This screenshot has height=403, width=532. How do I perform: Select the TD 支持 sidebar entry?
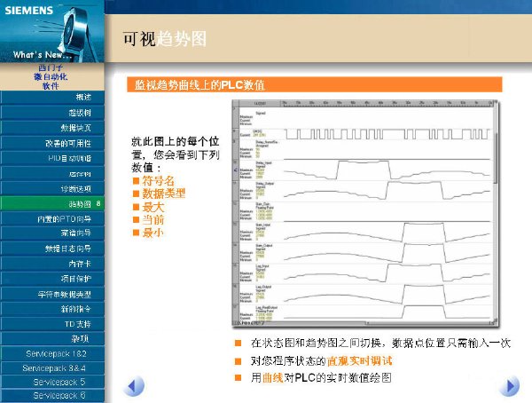52,324
